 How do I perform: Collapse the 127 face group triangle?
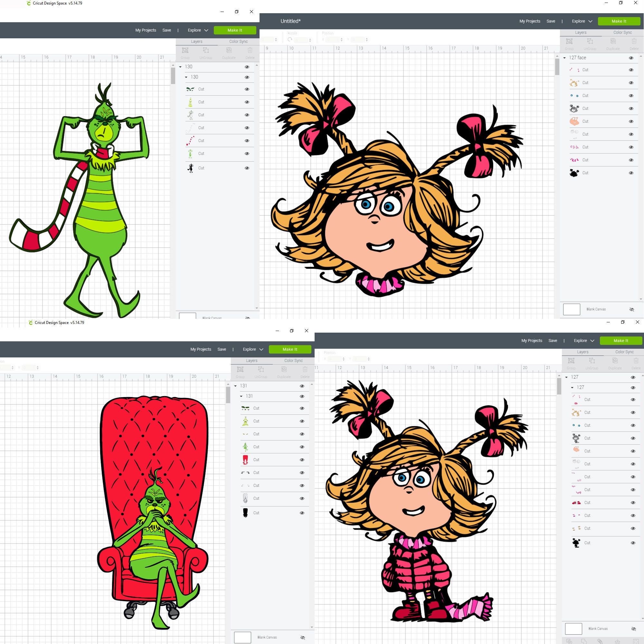click(x=564, y=58)
